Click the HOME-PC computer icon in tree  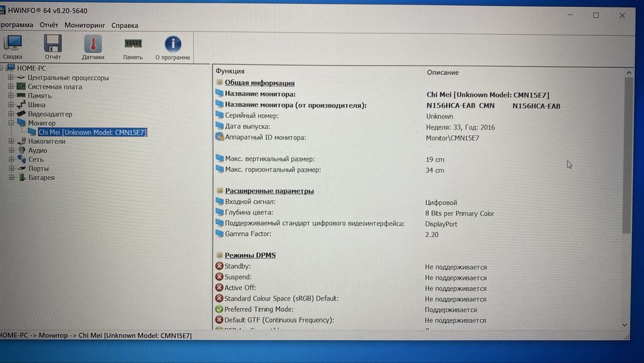pyautogui.click(x=11, y=68)
